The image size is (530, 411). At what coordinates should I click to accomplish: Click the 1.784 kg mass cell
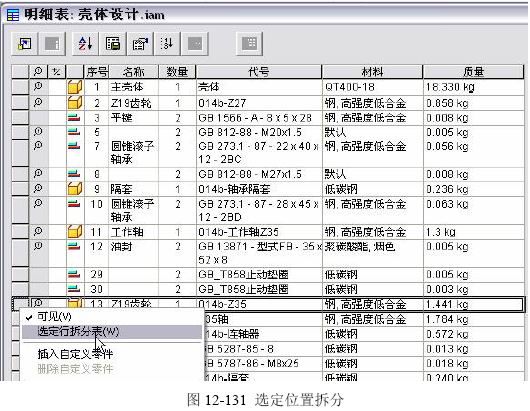473,319
